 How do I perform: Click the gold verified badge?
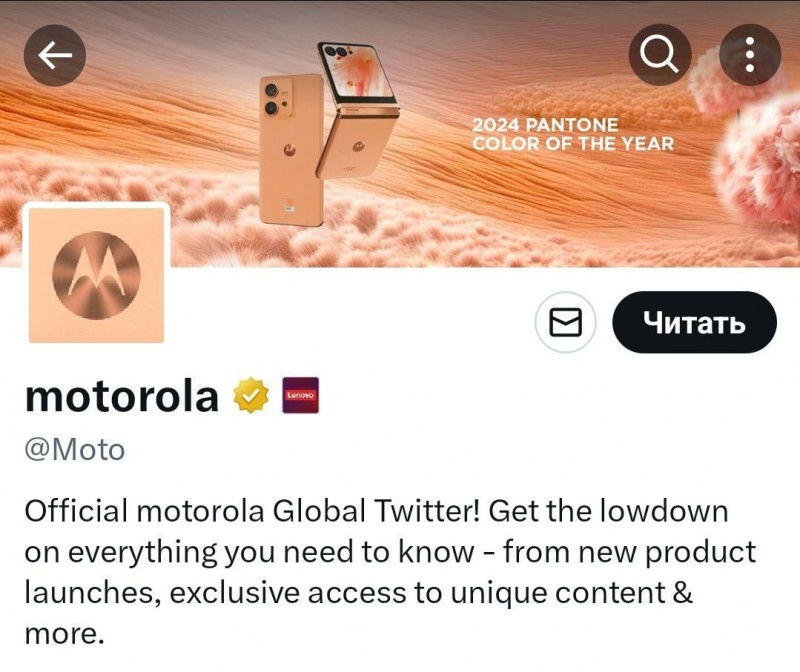pos(251,395)
